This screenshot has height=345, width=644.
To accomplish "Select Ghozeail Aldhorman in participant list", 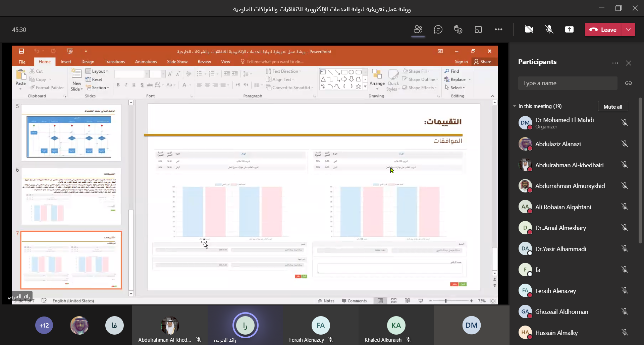I will click(x=561, y=312).
